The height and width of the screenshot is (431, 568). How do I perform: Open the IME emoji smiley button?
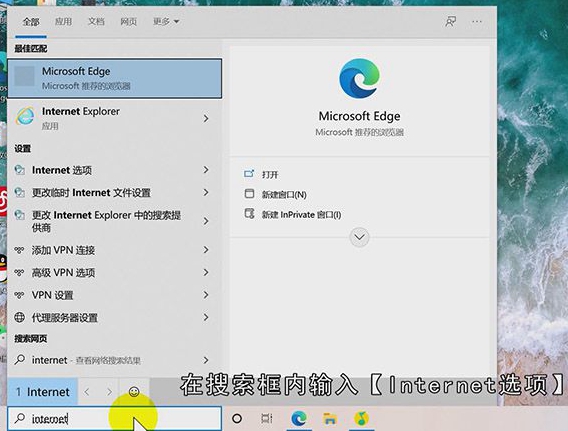tap(134, 392)
